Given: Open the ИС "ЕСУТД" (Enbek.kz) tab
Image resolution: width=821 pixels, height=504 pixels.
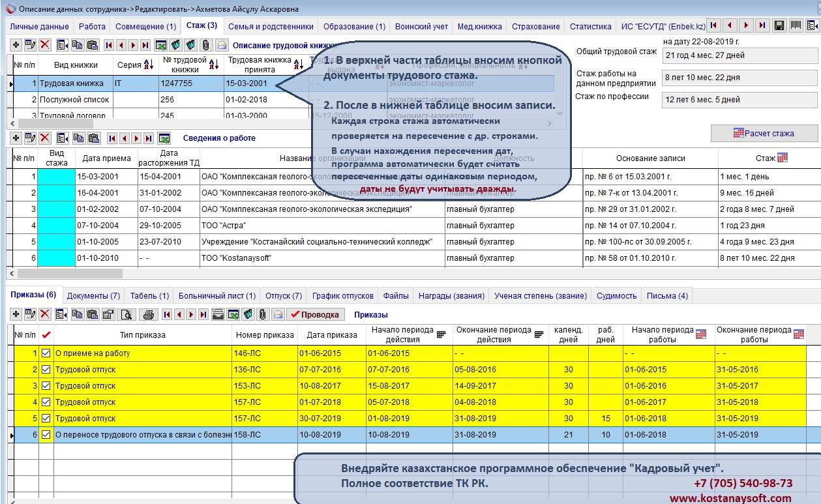Looking at the screenshot, I should [x=663, y=27].
